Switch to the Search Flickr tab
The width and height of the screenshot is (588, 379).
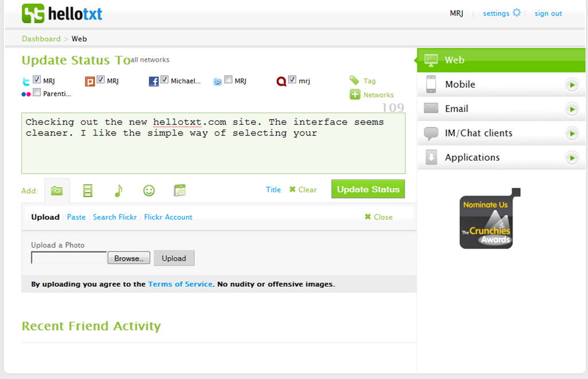click(x=115, y=217)
